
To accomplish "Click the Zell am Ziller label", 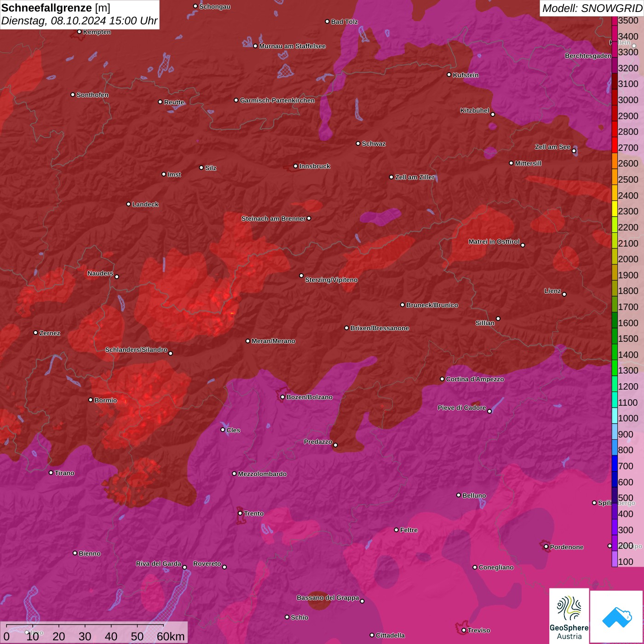I will coord(414,177).
